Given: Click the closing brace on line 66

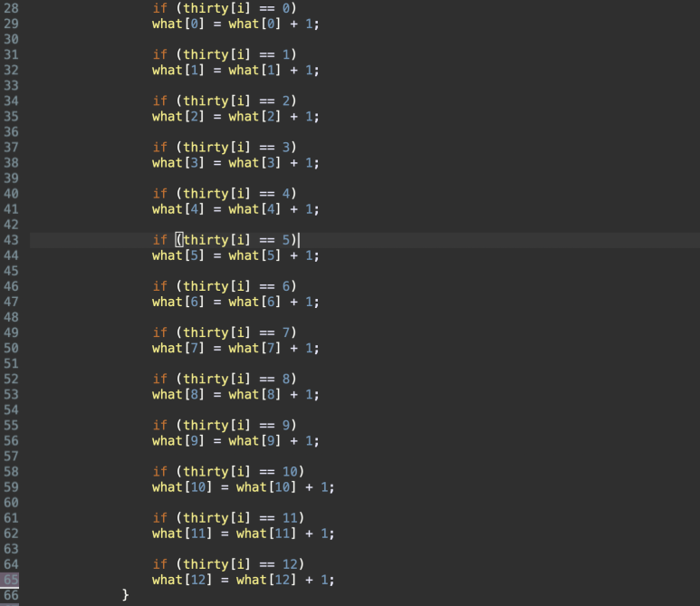Looking at the screenshot, I should point(126,595).
